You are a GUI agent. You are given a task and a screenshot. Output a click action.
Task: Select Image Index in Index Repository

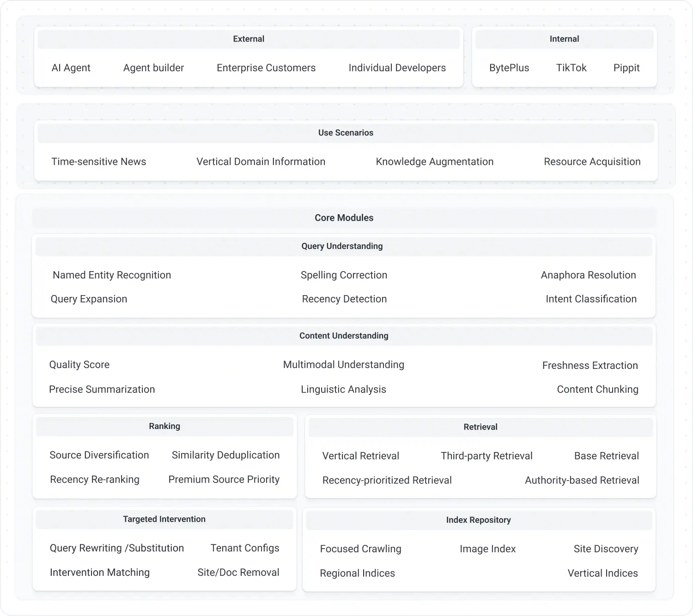[x=488, y=549]
